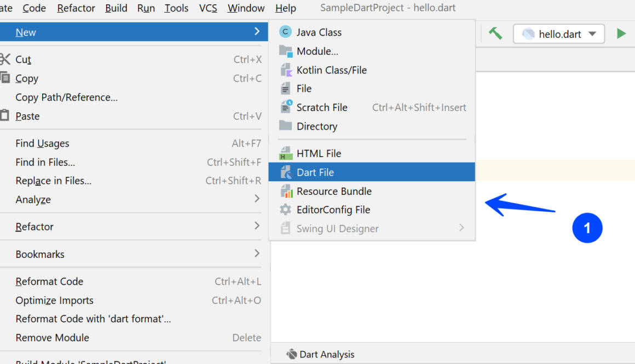Click the Java Class icon in submenu
Image resolution: width=635 pixels, height=364 pixels.
pos(285,32)
